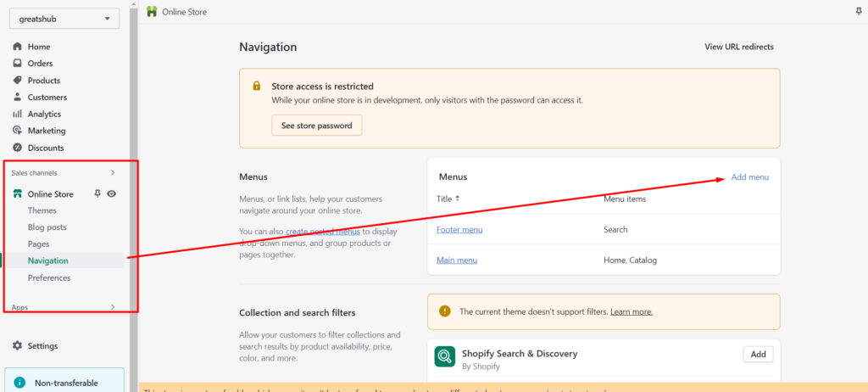Click the Orders sidebar label
Image resolution: width=868 pixels, height=392 pixels.
click(41, 64)
